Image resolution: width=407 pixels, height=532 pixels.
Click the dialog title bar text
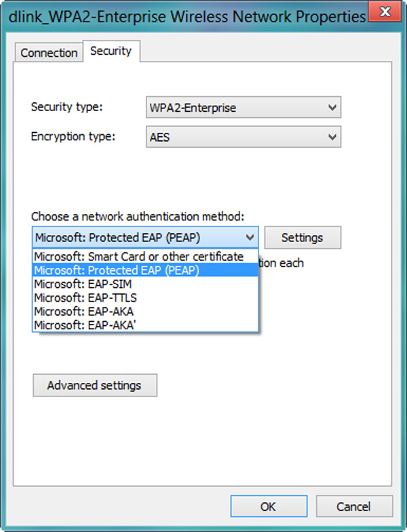click(187, 17)
